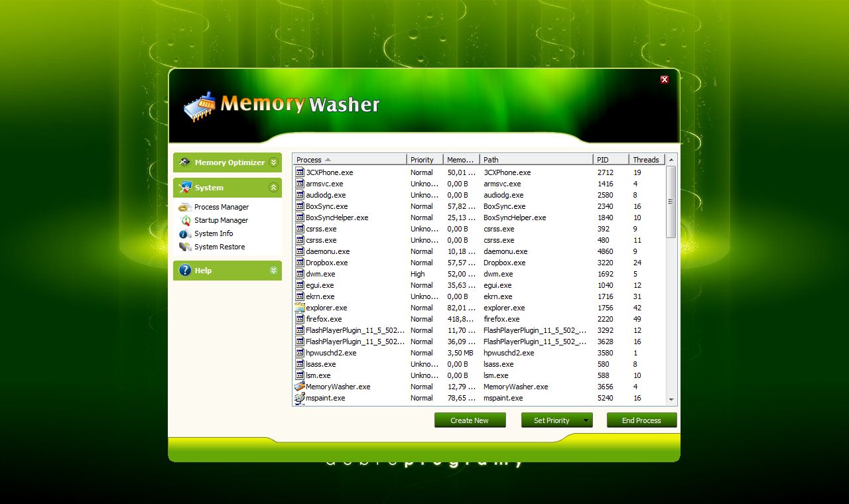Click the System section header icon

tap(185, 187)
